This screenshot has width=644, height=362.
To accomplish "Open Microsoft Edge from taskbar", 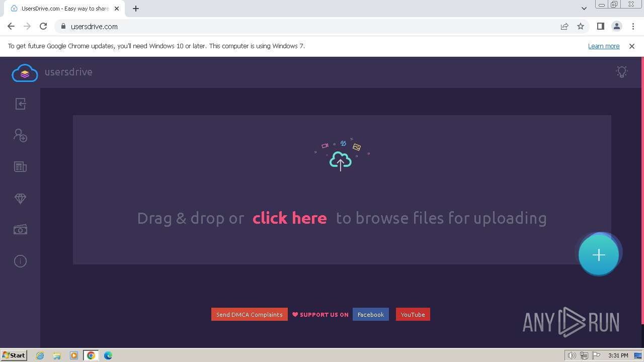I will coord(108,355).
